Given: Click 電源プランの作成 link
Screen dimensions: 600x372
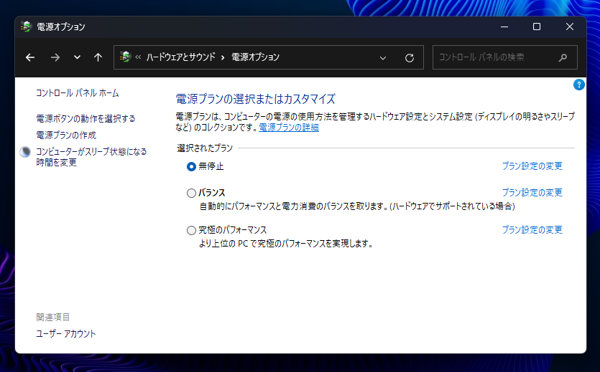Looking at the screenshot, I should (66, 135).
